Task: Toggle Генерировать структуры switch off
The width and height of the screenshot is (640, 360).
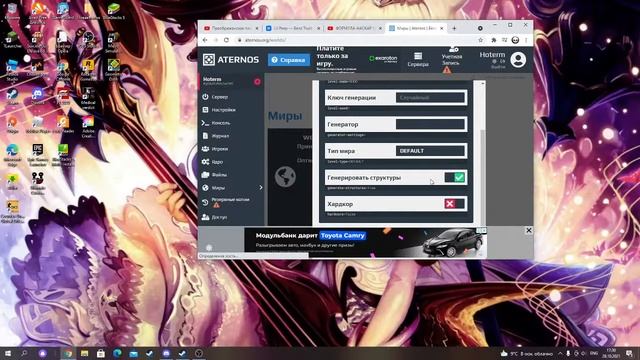Action: (x=454, y=178)
